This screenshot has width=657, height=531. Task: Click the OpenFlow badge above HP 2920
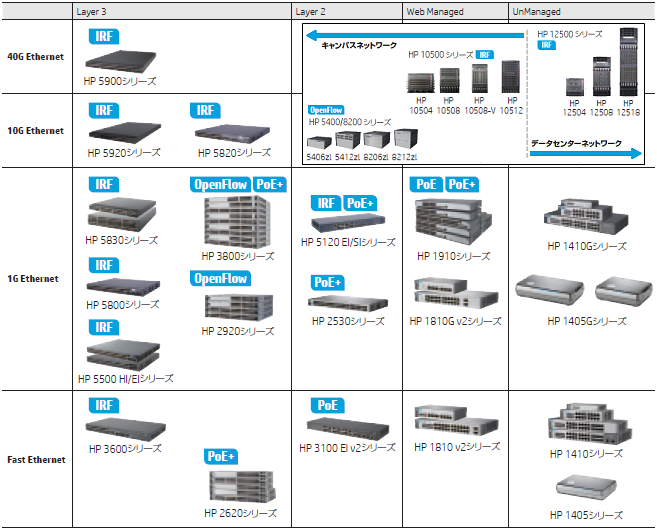tap(220, 279)
